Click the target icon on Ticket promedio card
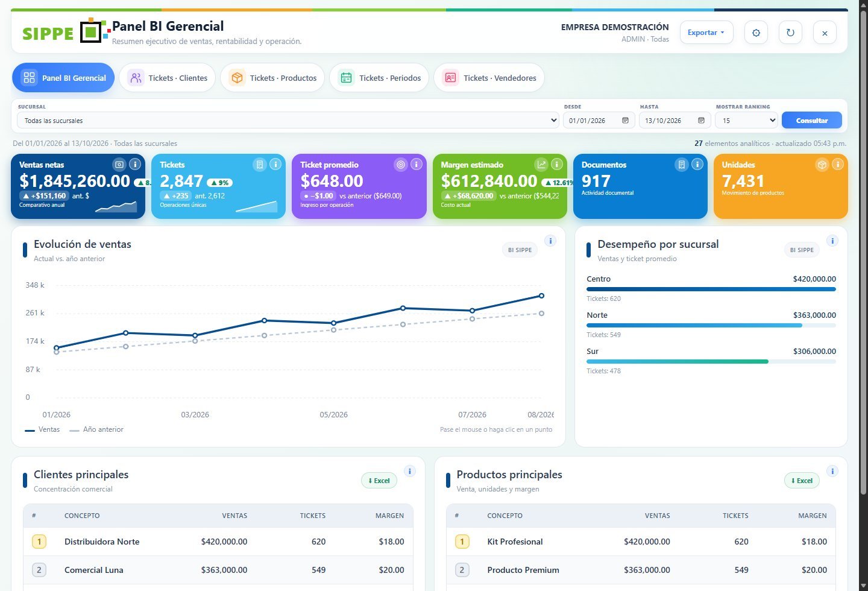868x591 pixels. point(401,164)
